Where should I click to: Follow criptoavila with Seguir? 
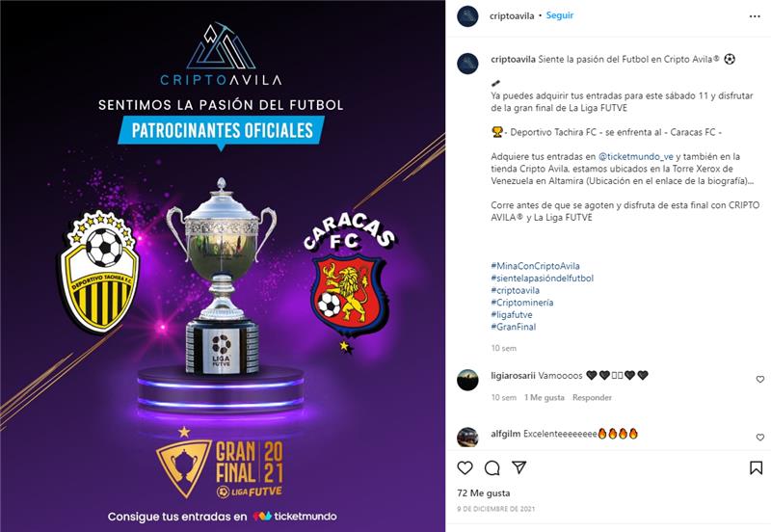pyautogui.click(x=560, y=15)
